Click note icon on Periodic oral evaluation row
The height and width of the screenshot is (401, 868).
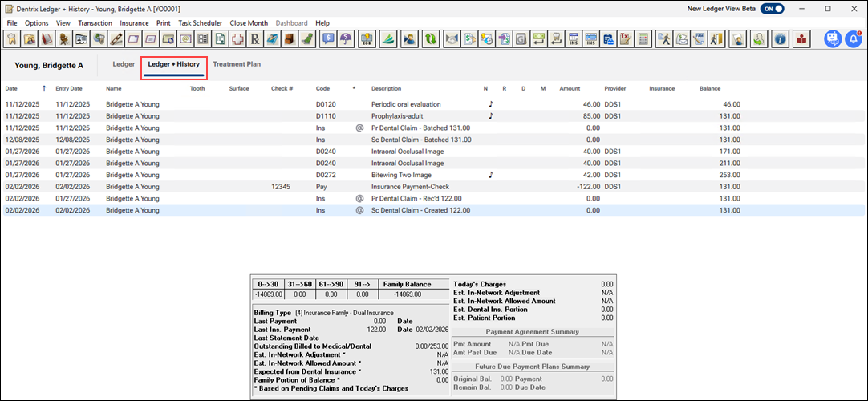(x=490, y=104)
